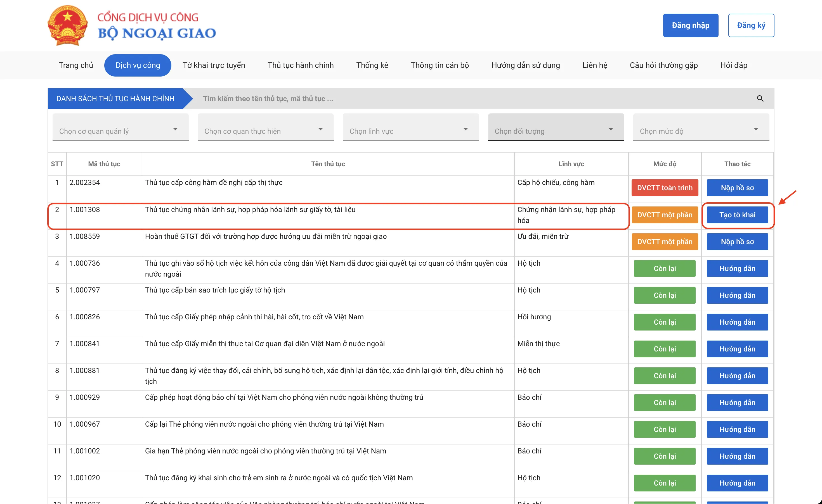The height and width of the screenshot is (504, 822).
Task: Click the Đăng ký button
Action: 751,25
